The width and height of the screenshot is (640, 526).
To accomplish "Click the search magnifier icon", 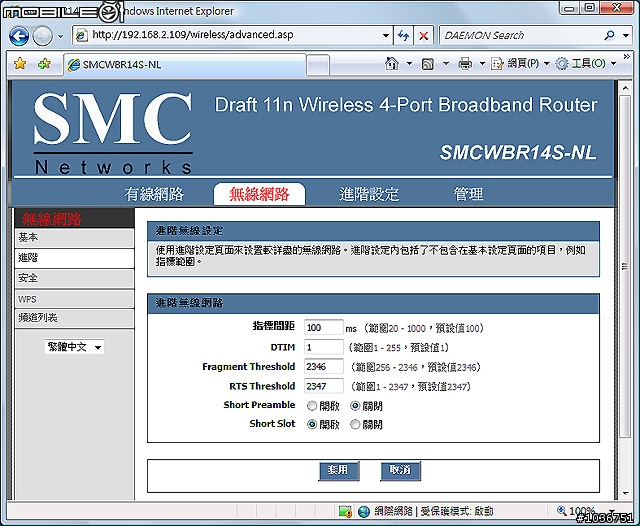I will coord(609,36).
